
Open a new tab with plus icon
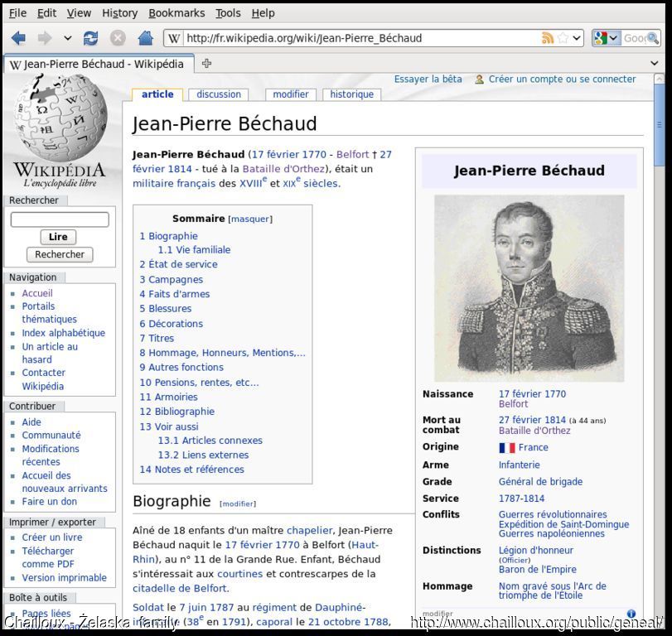coord(206,63)
